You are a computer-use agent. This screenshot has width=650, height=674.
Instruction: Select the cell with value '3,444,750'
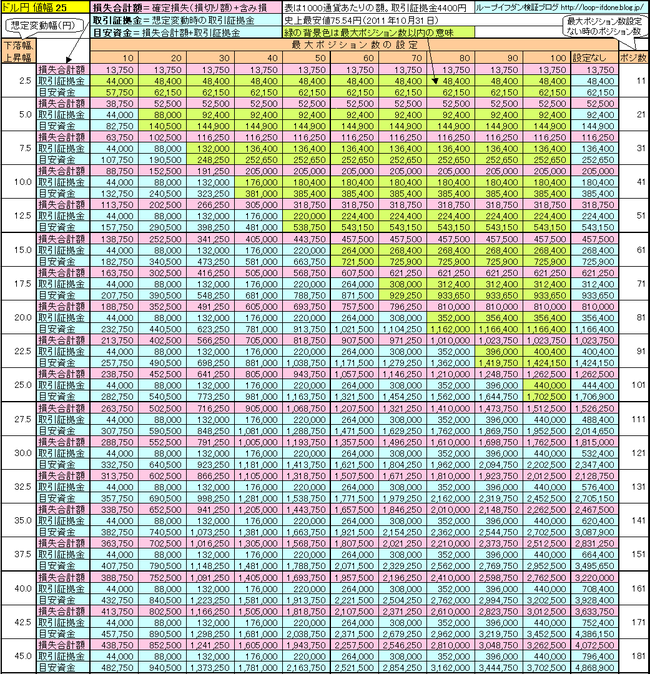499,668
